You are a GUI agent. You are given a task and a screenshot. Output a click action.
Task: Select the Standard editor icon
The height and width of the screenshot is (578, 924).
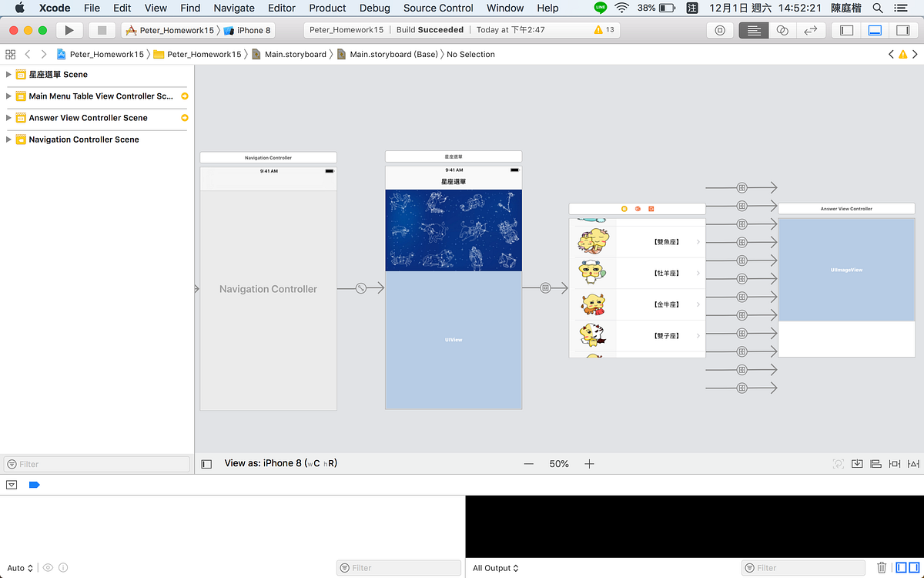753,30
